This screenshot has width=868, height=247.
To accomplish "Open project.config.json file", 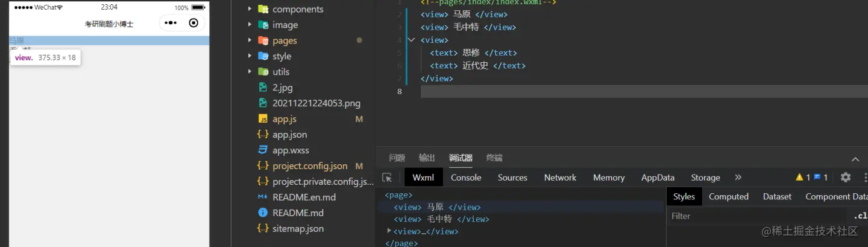I will (x=310, y=166).
